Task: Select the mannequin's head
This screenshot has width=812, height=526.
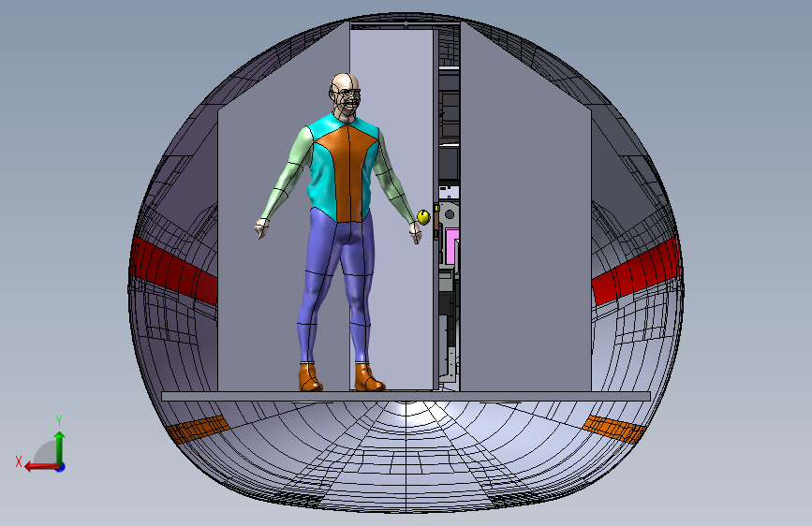Action: [x=345, y=95]
